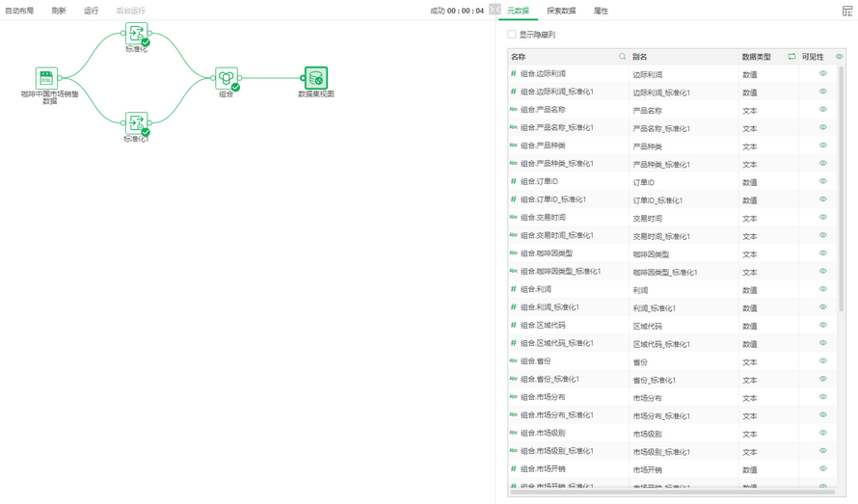Screen dimensions: 858x504
Task: Click the 别名 column header
Action: pyautogui.click(x=684, y=56)
